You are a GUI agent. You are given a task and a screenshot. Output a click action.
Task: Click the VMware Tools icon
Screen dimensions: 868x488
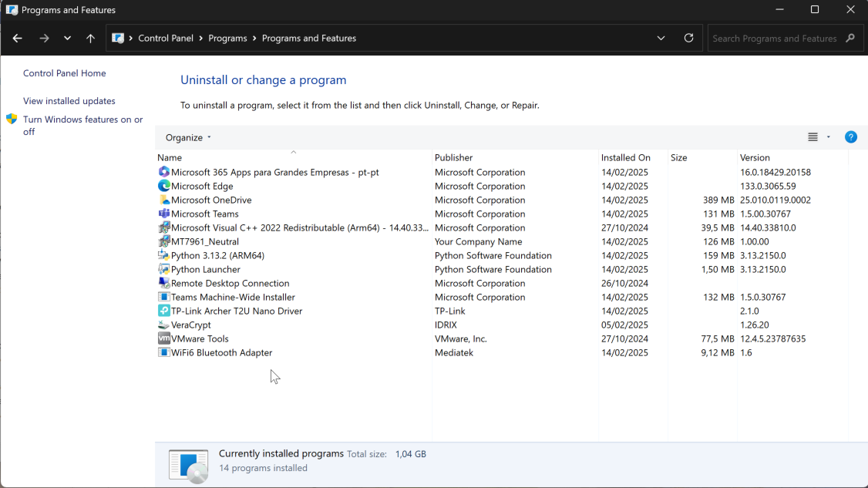pyautogui.click(x=164, y=338)
